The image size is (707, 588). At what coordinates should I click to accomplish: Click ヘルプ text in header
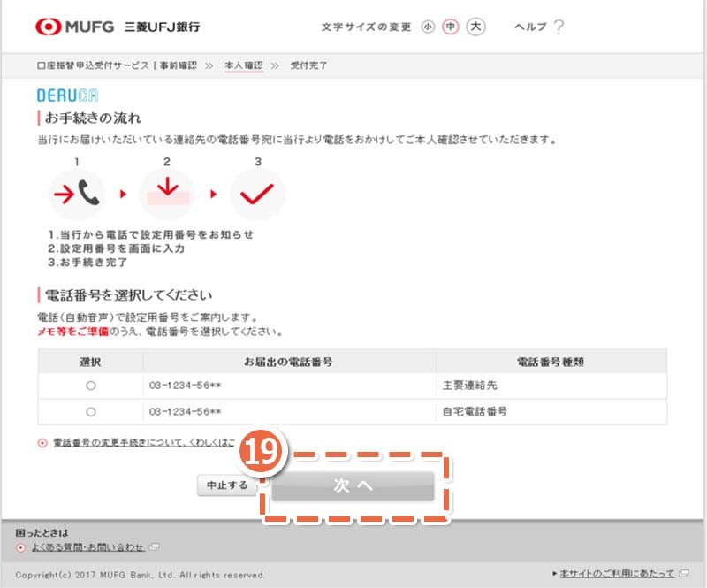tap(530, 27)
